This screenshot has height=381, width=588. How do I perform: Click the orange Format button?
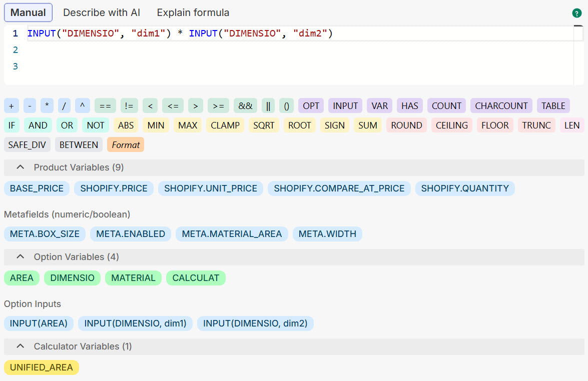pyautogui.click(x=126, y=145)
